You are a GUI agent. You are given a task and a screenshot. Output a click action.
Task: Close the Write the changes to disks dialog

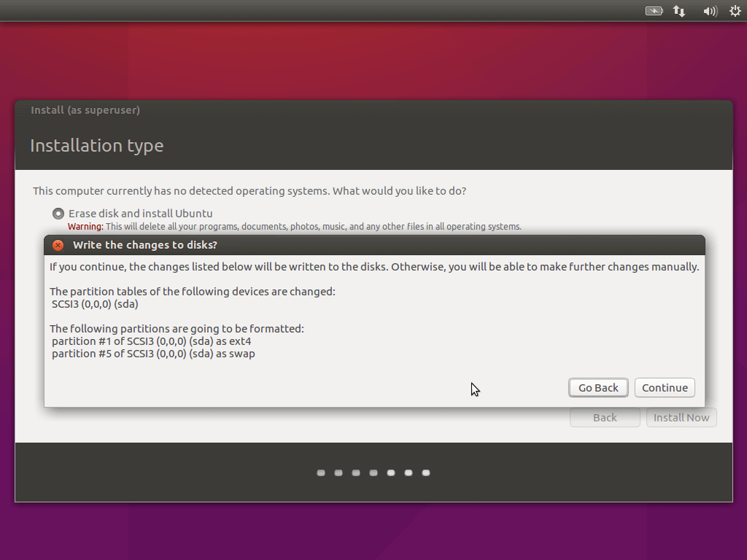click(x=58, y=245)
